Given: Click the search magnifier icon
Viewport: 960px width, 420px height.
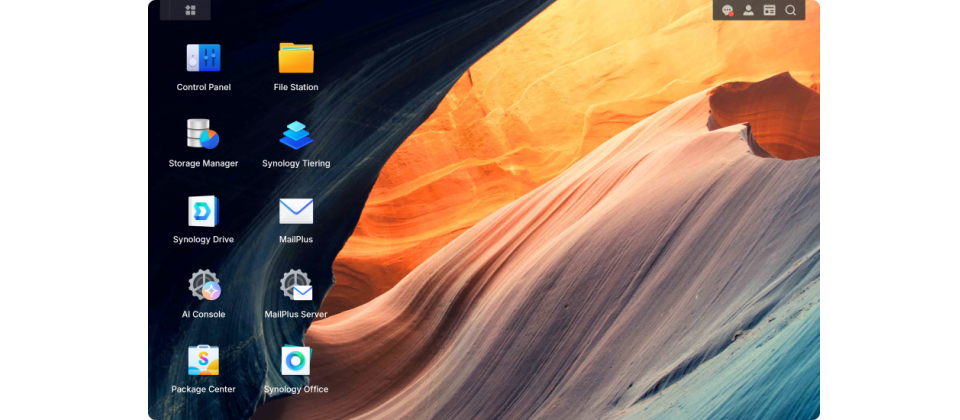Looking at the screenshot, I should (x=790, y=10).
